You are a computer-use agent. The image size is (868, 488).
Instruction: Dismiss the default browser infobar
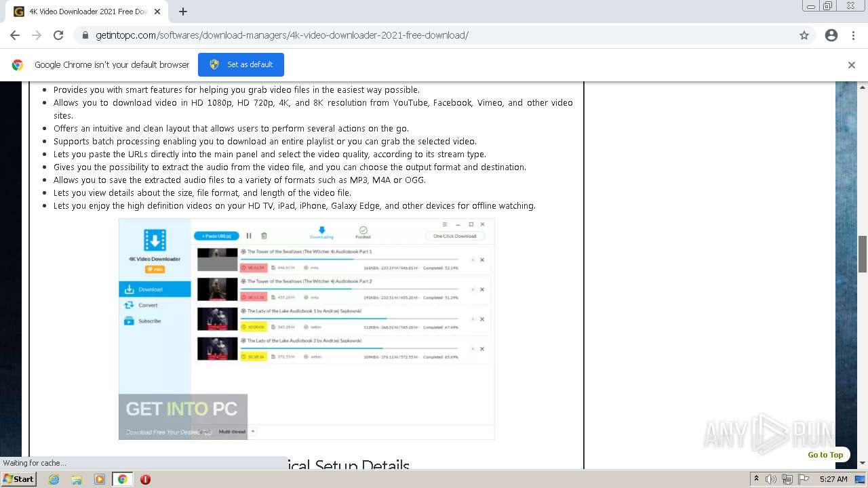[852, 65]
